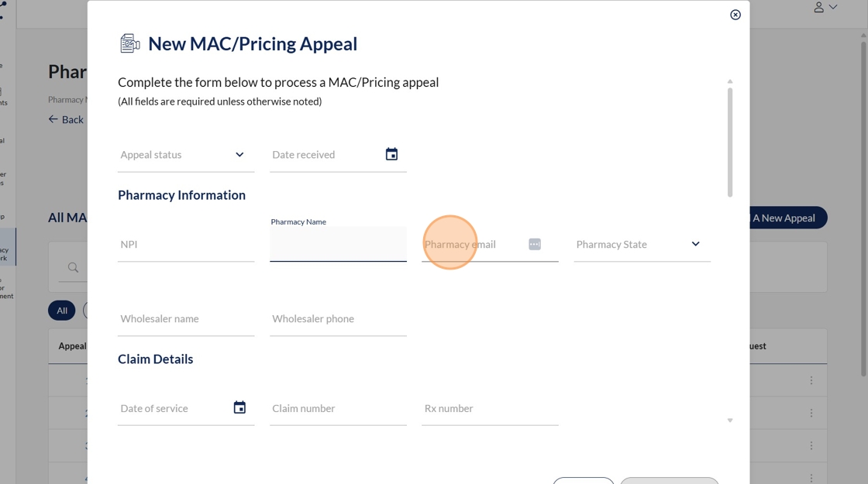Click into the Wholesaler name field
Image resolution: width=868 pixels, height=484 pixels.
[x=185, y=319]
